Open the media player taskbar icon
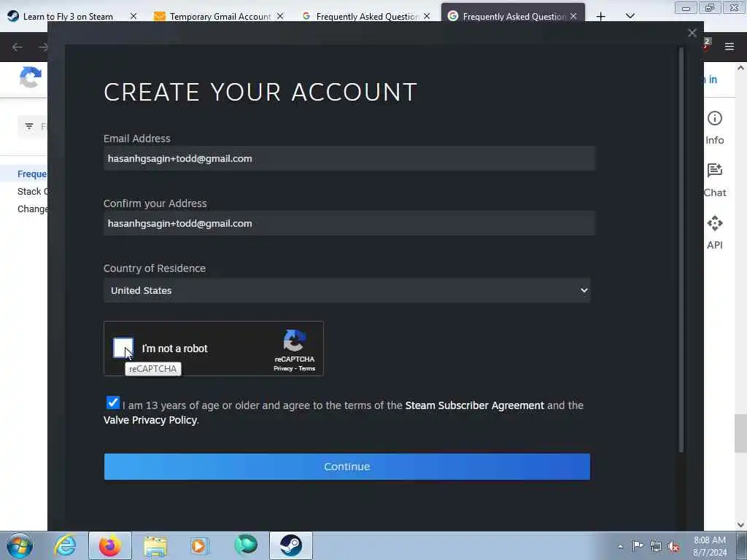The width and height of the screenshot is (747, 560). click(x=199, y=545)
